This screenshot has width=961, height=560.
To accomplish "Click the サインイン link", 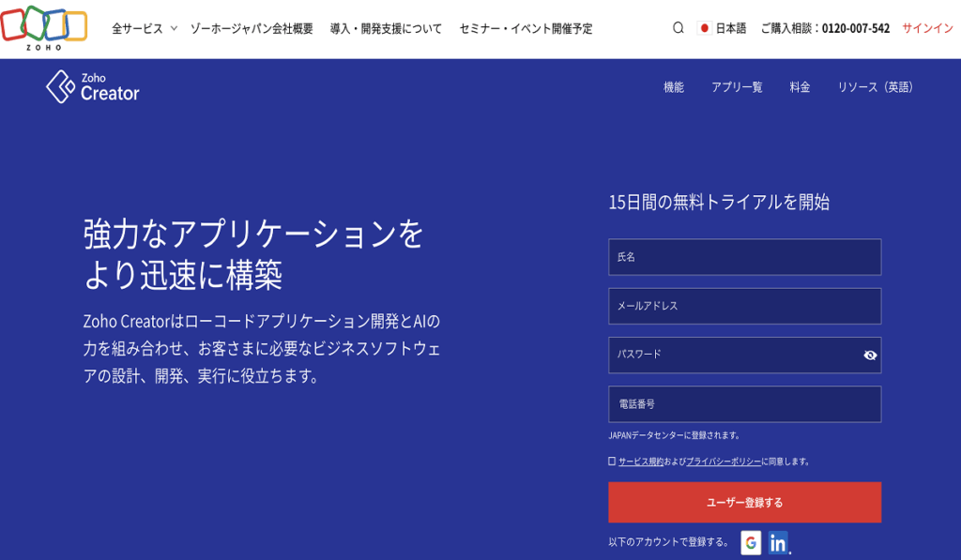I will [927, 28].
